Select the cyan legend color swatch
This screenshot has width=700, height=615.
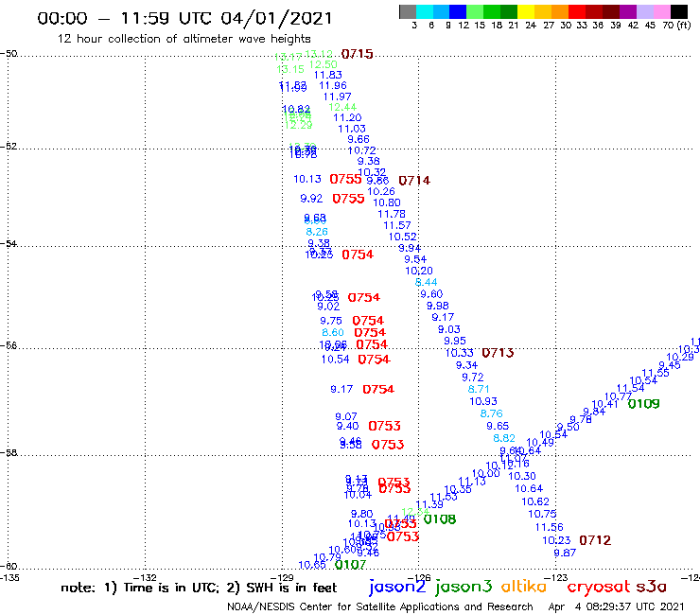(425, 11)
